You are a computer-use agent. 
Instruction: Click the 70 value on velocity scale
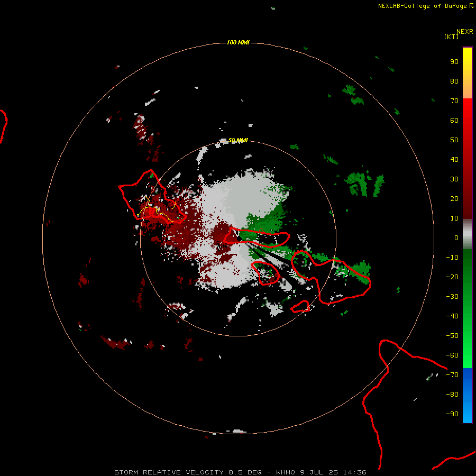pyautogui.click(x=454, y=101)
